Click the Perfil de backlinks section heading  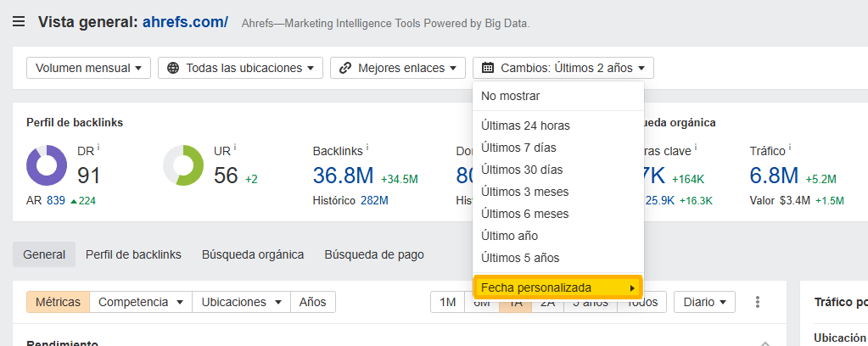point(75,123)
